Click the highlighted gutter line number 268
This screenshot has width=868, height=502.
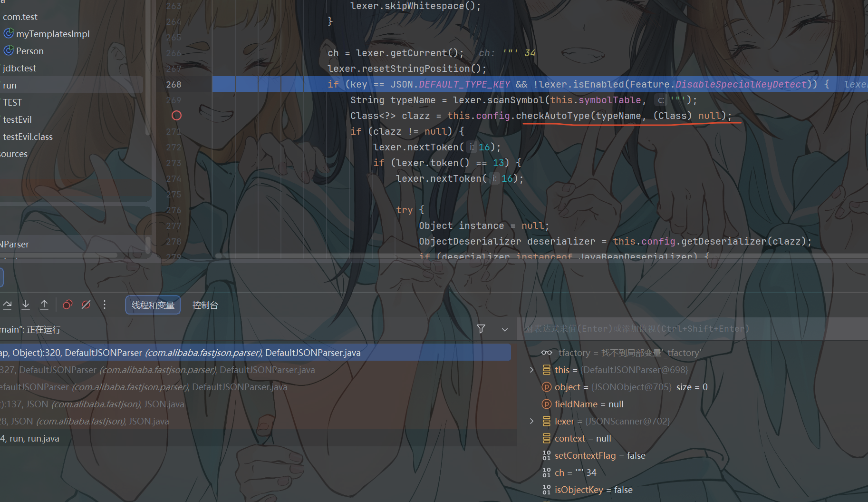[x=174, y=84]
